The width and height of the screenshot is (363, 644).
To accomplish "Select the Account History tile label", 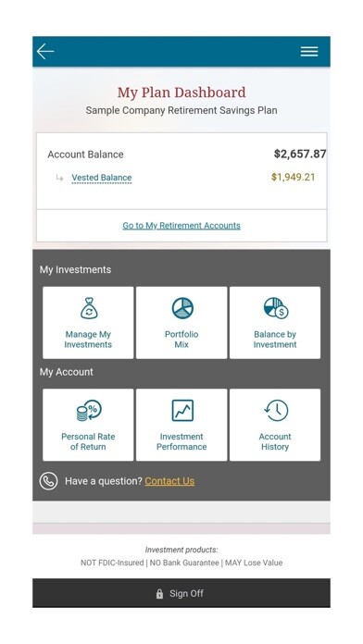I will (275, 441).
